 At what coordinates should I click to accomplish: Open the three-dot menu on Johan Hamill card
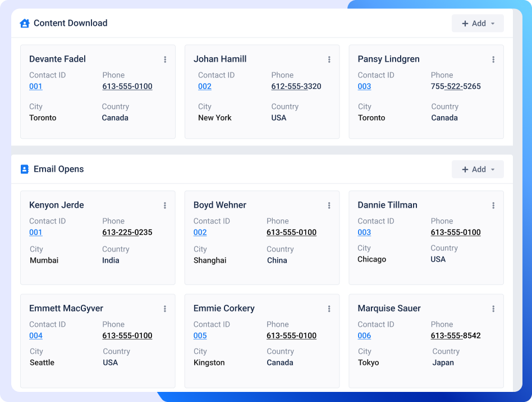329,60
